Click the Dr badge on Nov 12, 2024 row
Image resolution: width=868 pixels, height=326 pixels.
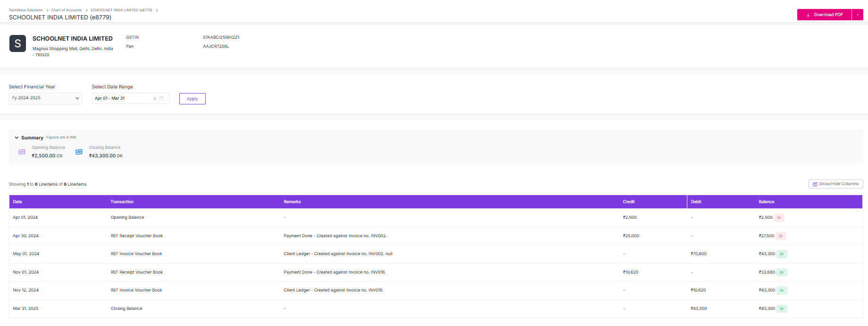(782, 291)
